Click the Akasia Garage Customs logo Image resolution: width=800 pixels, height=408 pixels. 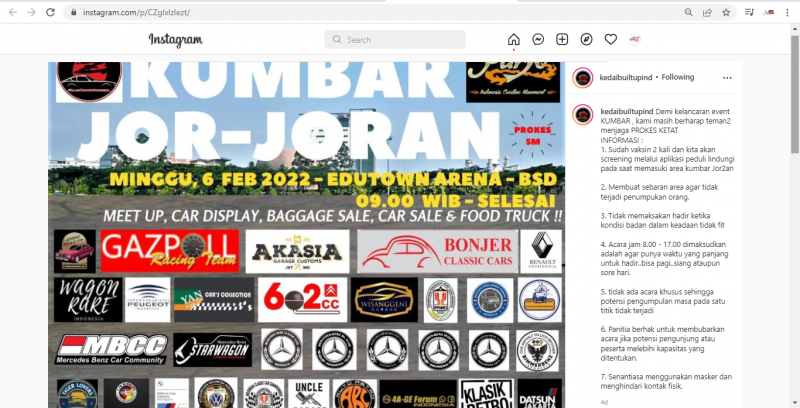click(297, 251)
